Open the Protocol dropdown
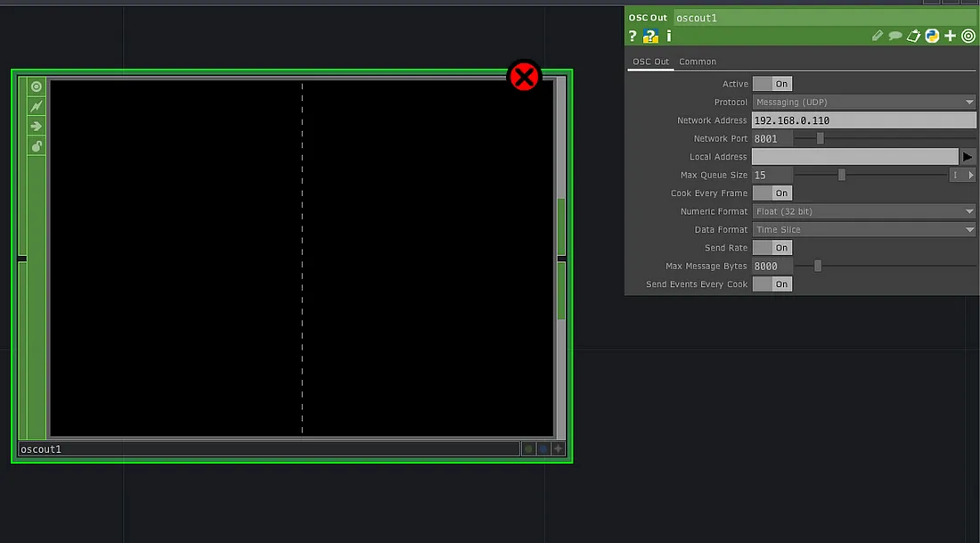Image resolution: width=980 pixels, height=543 pixels. coord(864,102)
